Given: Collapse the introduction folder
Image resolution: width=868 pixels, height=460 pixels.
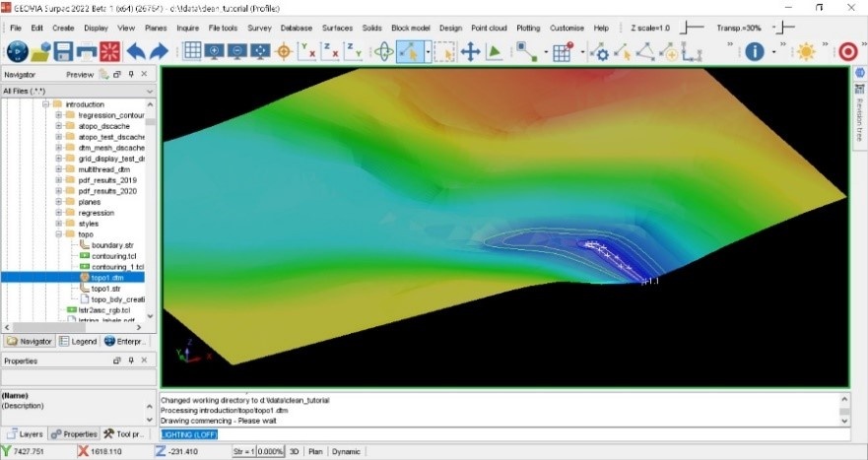Looking at the screenshot, I should tap(46, 104).
